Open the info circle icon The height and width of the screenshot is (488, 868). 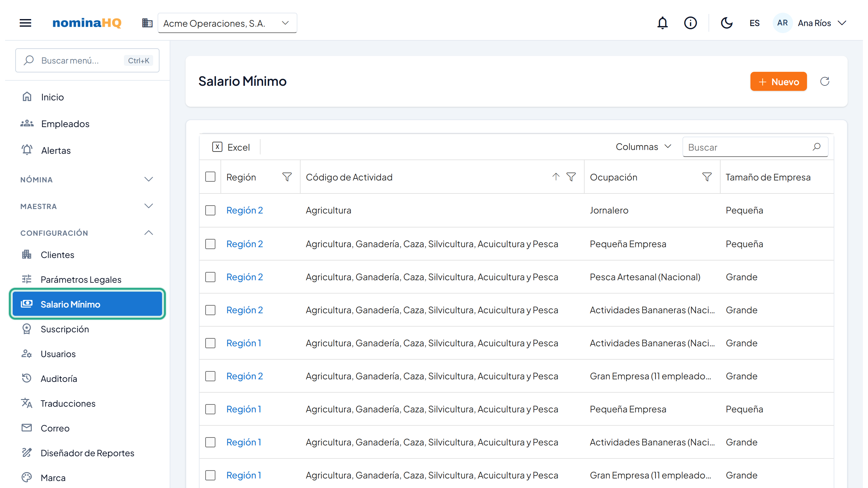click(690, 23)
